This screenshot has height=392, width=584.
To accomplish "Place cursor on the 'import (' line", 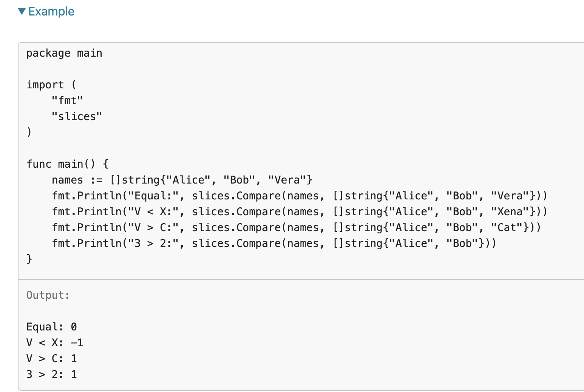I will click(x=51, y=85).
